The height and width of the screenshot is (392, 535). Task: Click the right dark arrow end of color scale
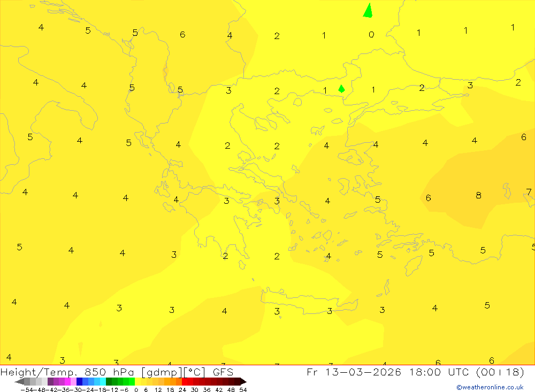(243, 382)
